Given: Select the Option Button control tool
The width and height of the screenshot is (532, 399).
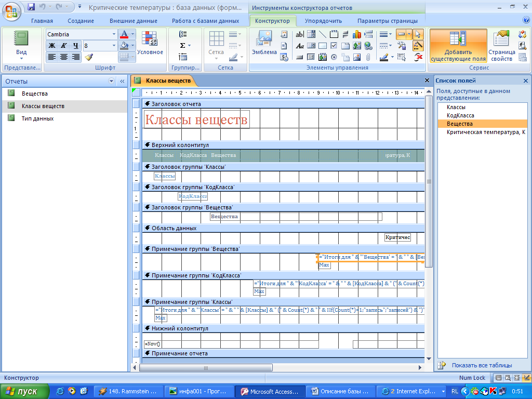Looking at the screenshot, I should pyautogui.click(x=334, y=57).
